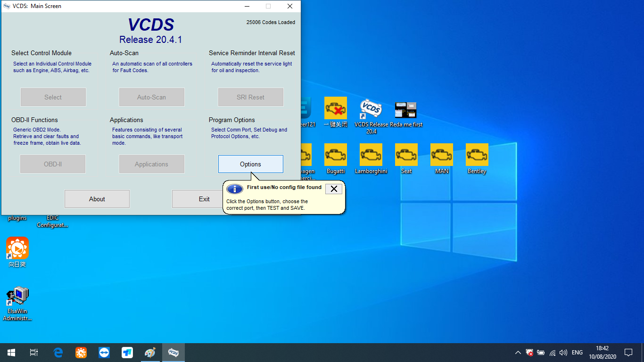The width and height of the screenshot is (644, 362).
Task: Select the VCDS Release 20.4 desktop shortcut
Action: click(x=371, y=116)
